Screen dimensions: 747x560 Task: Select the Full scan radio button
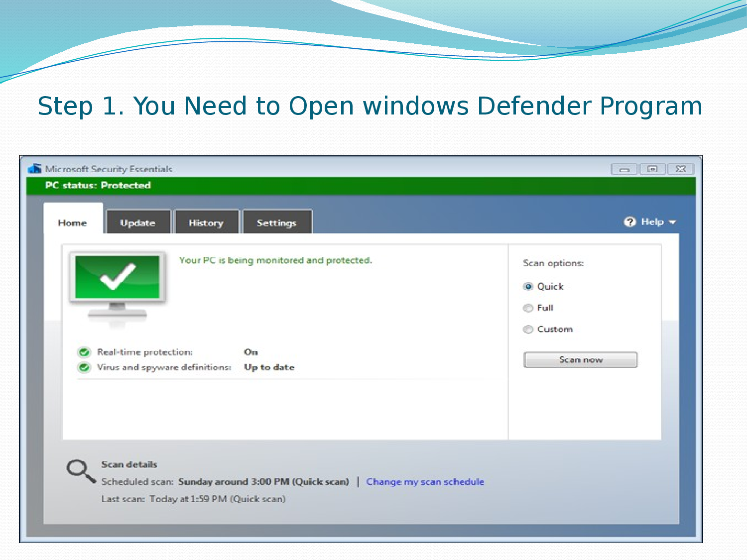pos(528,308)
